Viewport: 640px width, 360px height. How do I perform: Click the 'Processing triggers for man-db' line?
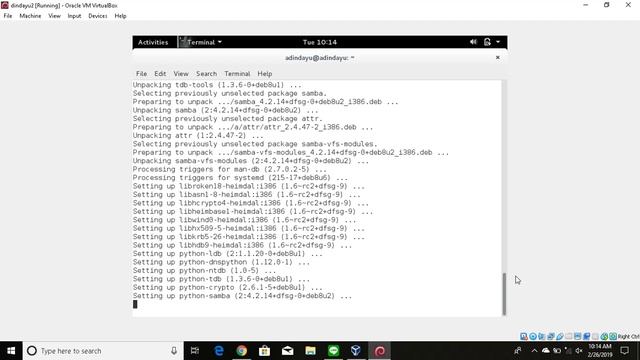230,169
